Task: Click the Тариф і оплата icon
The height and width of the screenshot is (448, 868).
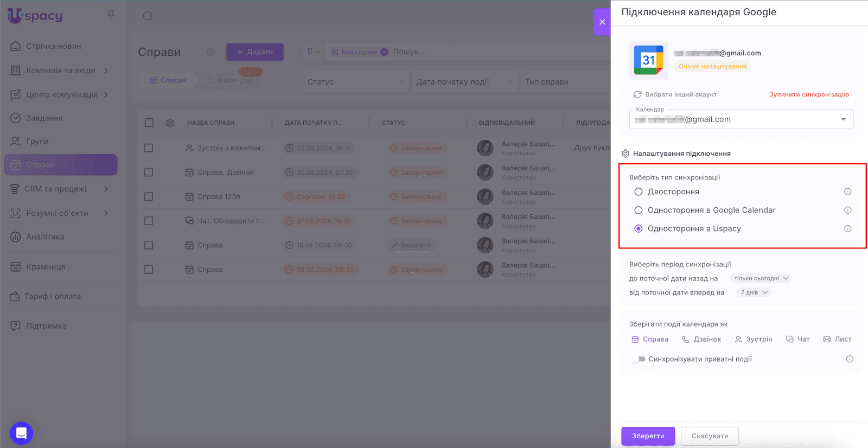Action: pyautogui.click(x=15, y=297)
